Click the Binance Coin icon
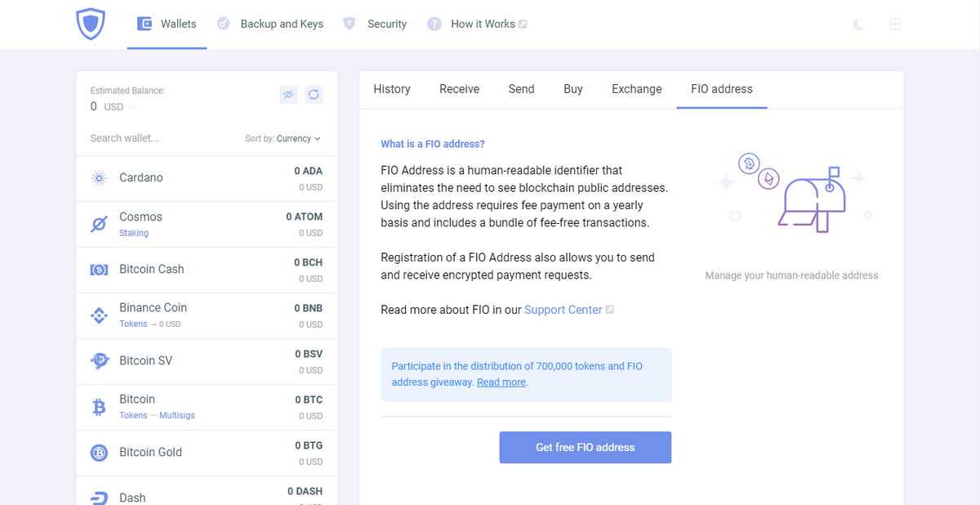 [x=99, y=315]
